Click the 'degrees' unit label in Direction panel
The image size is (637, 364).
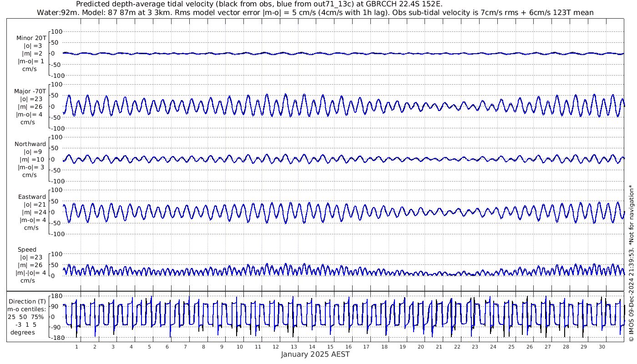coord(23,333)
